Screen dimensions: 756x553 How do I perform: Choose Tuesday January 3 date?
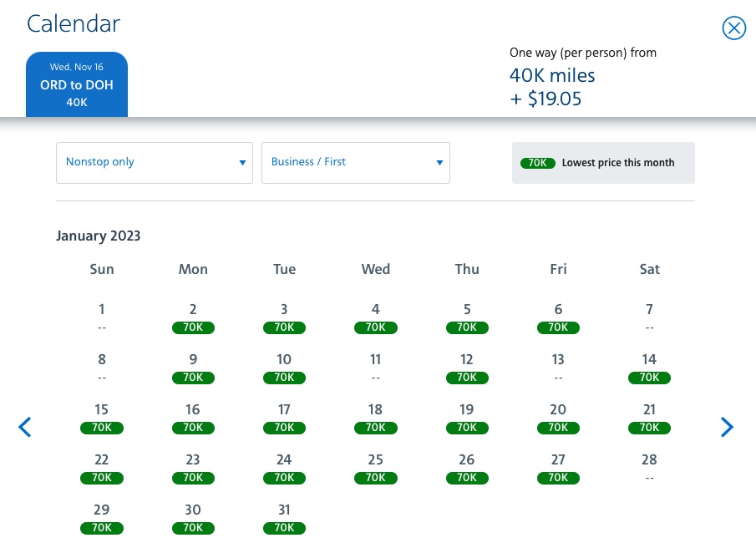(284, 318)
